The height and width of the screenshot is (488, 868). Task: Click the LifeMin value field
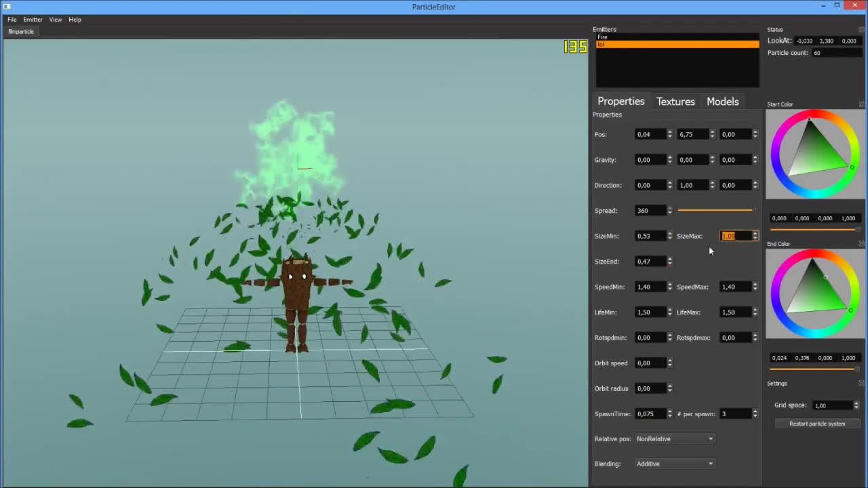tap(650, 312)
